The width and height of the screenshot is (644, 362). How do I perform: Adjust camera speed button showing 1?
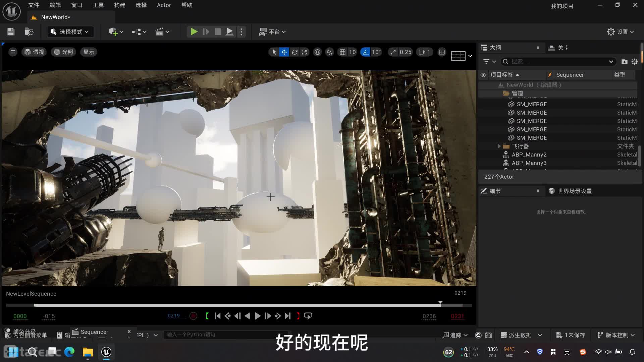coord(425,52)
